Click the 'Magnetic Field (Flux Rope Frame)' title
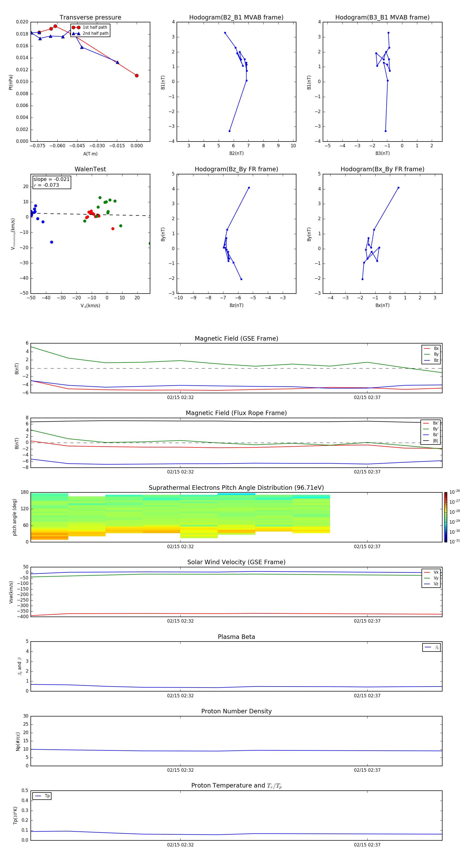 click(236, 413)
